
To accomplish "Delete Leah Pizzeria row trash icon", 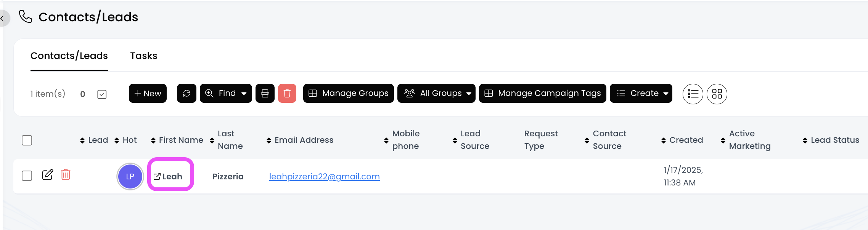I will click(66, 175).
